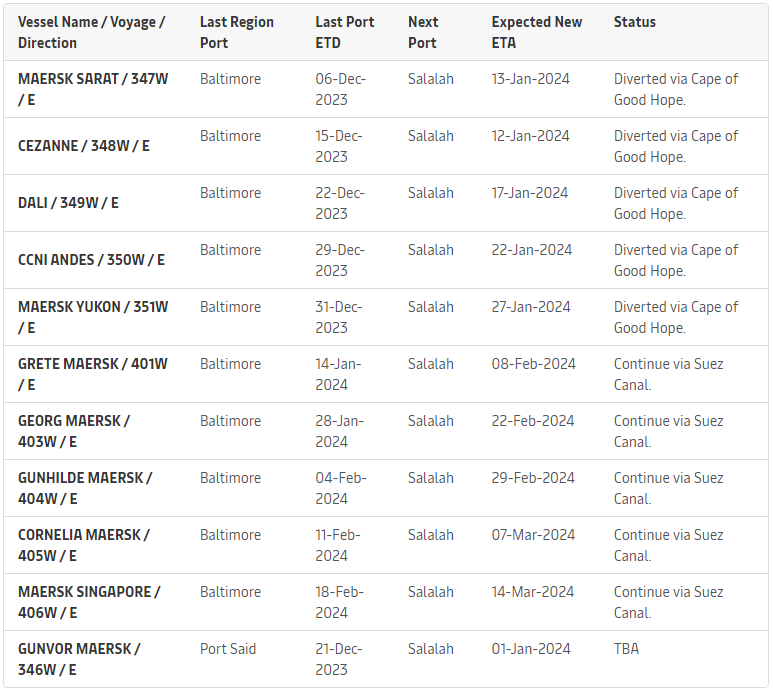This screenshot has height=693, width=773.
Task: Select the CORNELIA MAERSK / 405W cell
Action: point(84,545)
